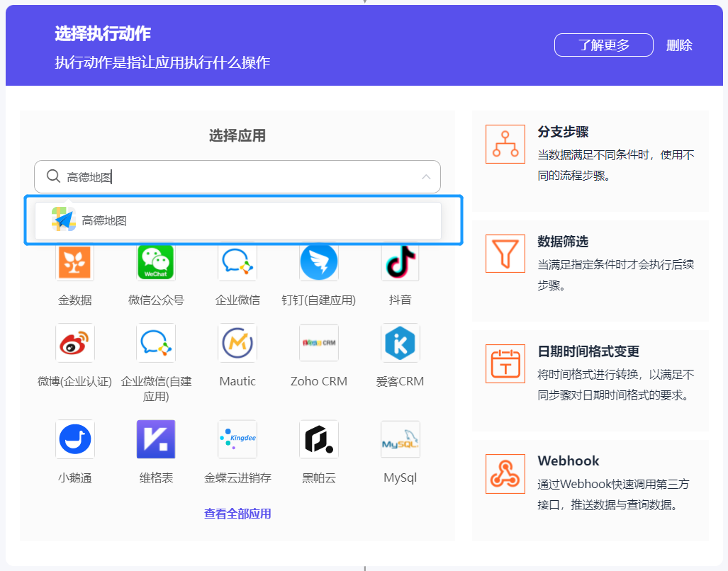Click the 爱客CRM label text
Viewport: 728px width, 571px height.
(x=401, y=381)
